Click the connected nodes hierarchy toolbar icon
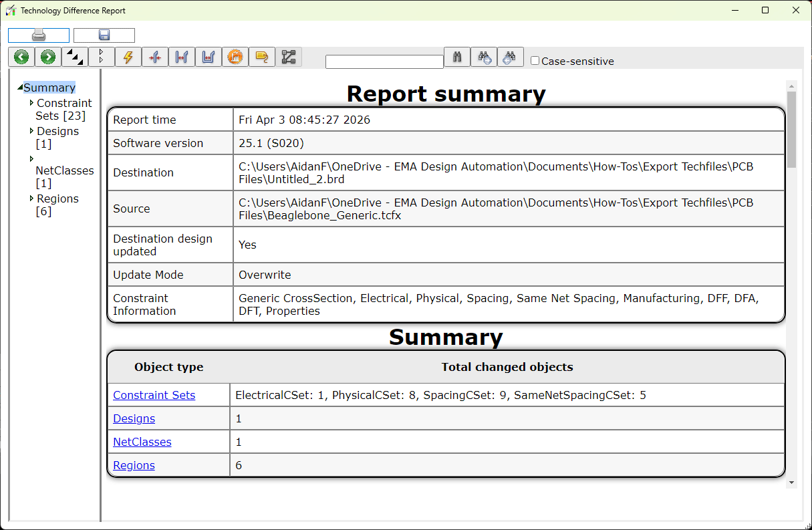This screenshot has width=812, height=530. (x=289, y=57)
